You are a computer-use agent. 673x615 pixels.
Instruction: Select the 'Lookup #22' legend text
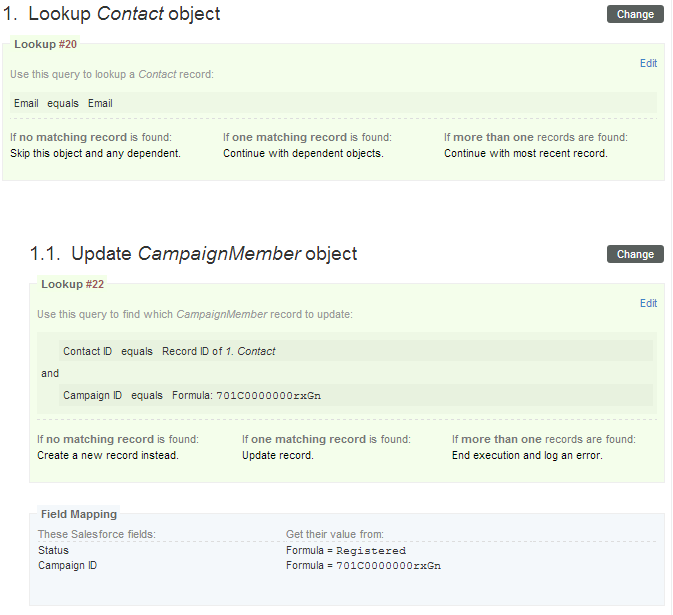coord(73,284)
